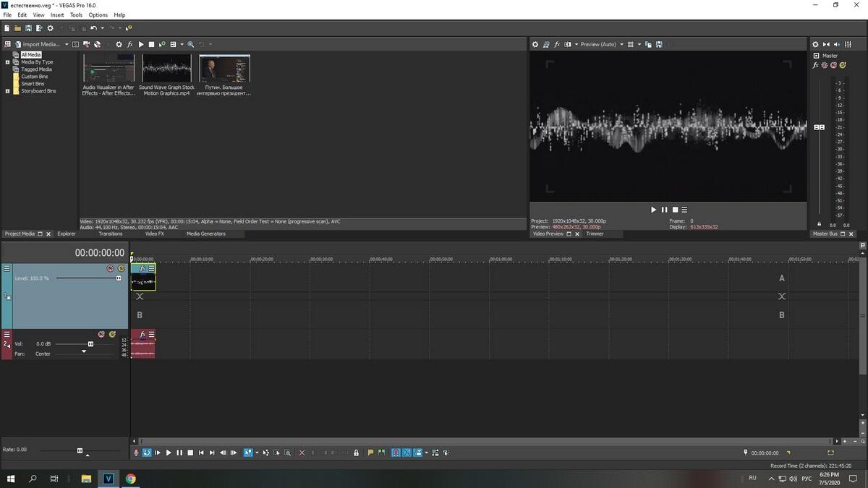Open the Import Media dropdown arrow
The image size is (868, 488).
point(67,44)
